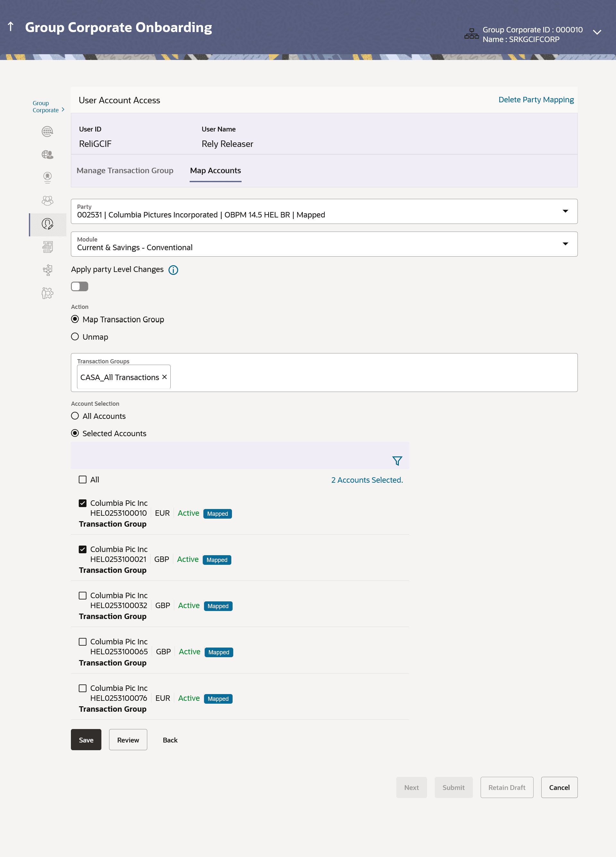
Task: Check the box for account HEL0253100032
Action: 82,596
